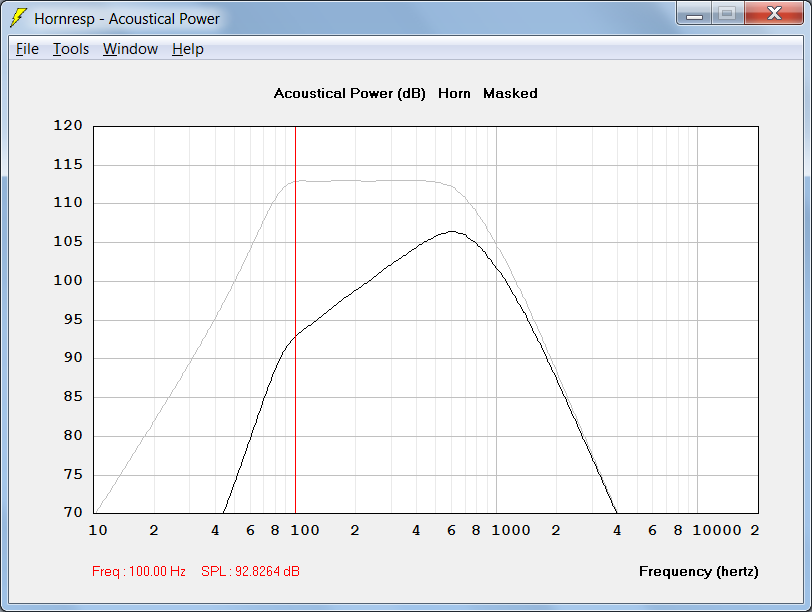Close the Acoustical Power window
This screenshot has height=612, width=812.
[774, 14]
